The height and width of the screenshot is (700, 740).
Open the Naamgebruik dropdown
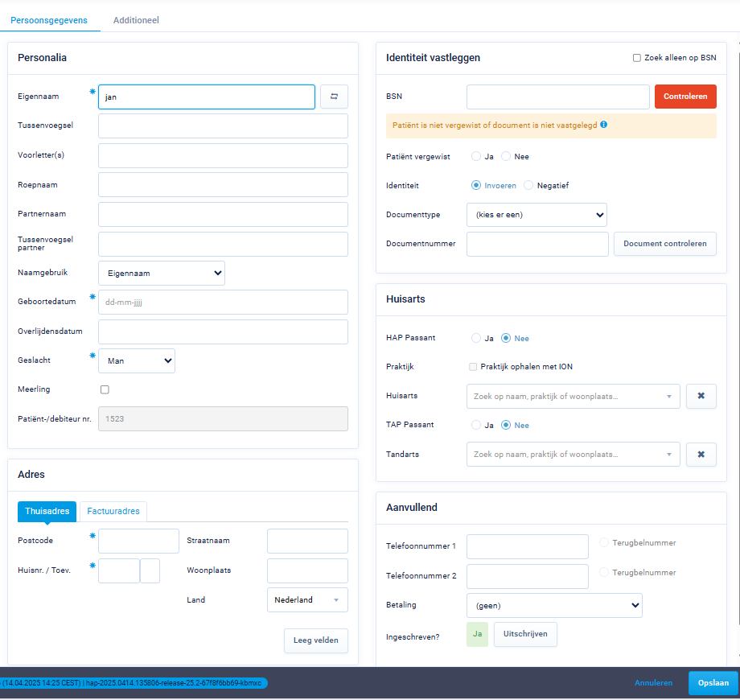(x=162, y=273)
